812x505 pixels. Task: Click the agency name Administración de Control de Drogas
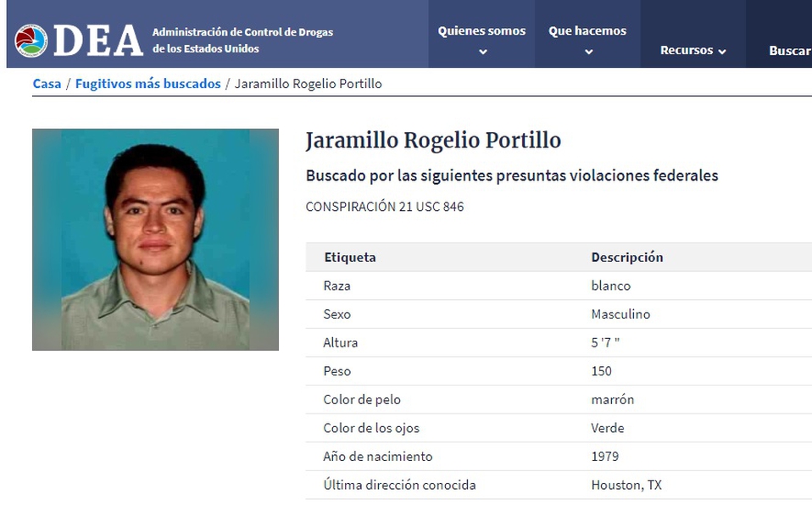pyautogui.click(x=242, y=32)
